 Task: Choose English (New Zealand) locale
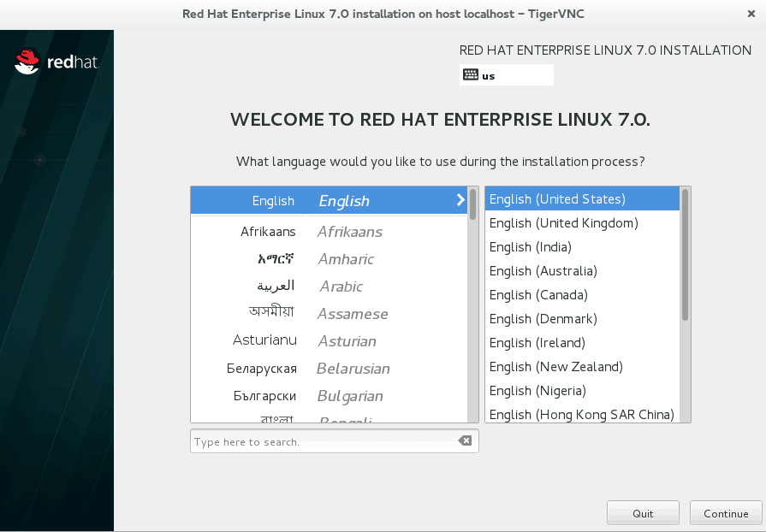coord(582,367)
